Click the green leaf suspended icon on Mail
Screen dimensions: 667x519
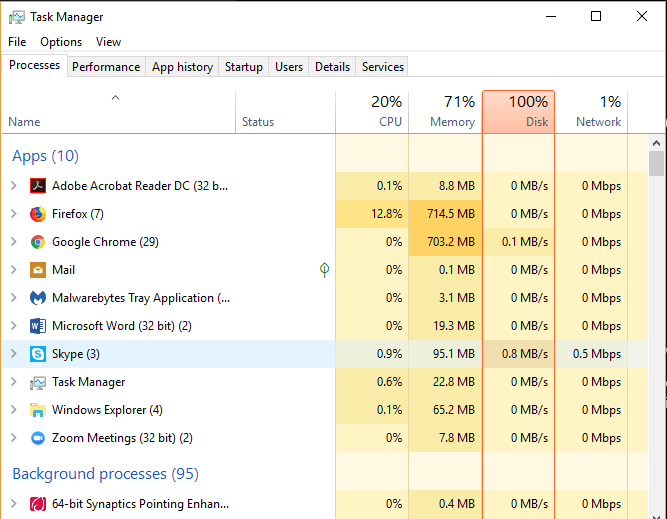[x=325, y=269]
